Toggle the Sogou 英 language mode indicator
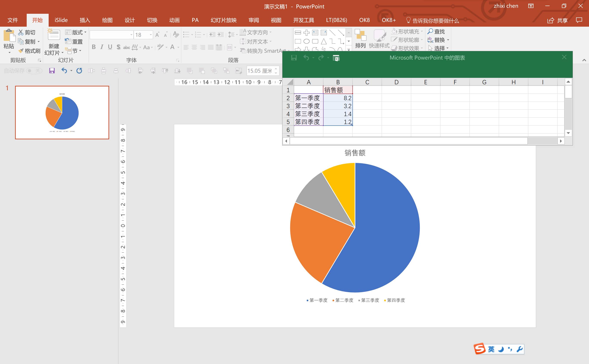 coord(491,349)
